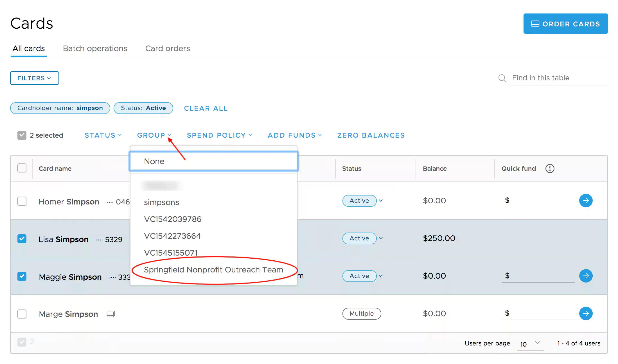
Task: Click the search magnifier icon
Action: (x=502, y=78)
